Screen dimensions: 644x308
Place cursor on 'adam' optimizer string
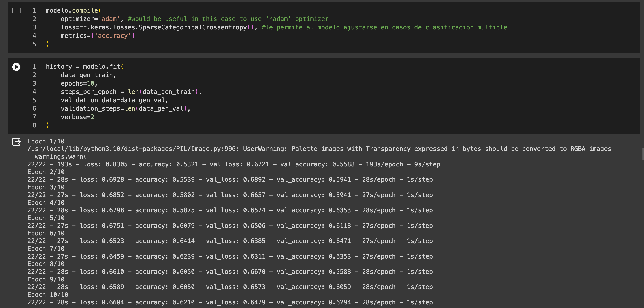point(109,19)
